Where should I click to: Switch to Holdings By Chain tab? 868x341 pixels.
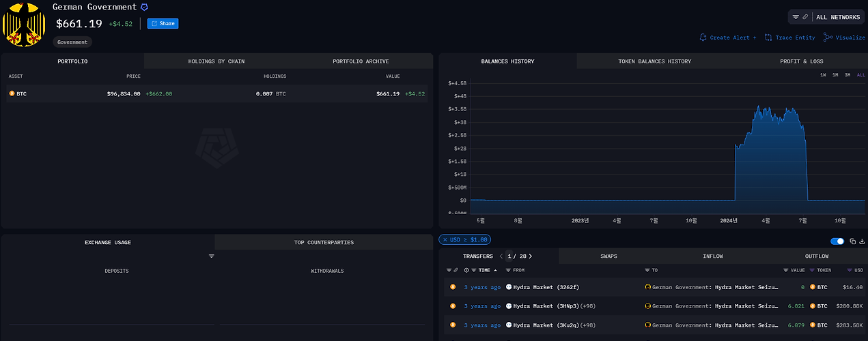pyautogui.click(x=216, y=61)
